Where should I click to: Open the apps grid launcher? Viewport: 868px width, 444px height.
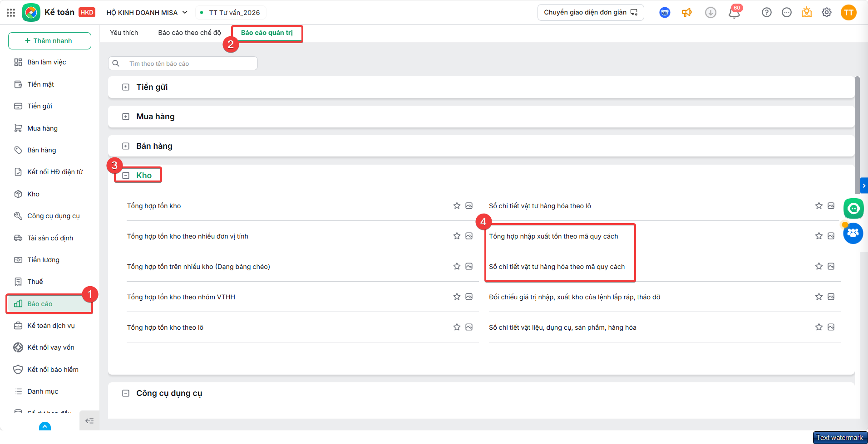point(11,13)
